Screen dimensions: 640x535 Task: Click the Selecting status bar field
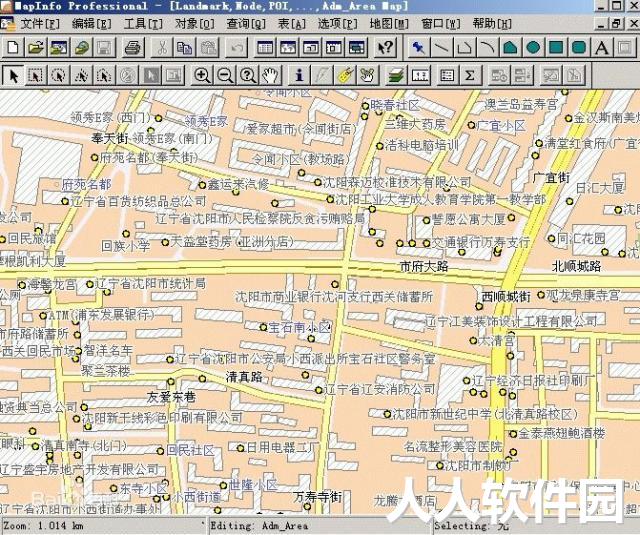coord(535,526)
